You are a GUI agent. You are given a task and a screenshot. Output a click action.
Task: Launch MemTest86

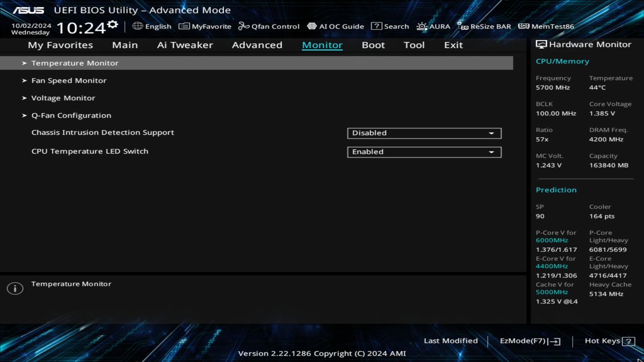(545, 26)
